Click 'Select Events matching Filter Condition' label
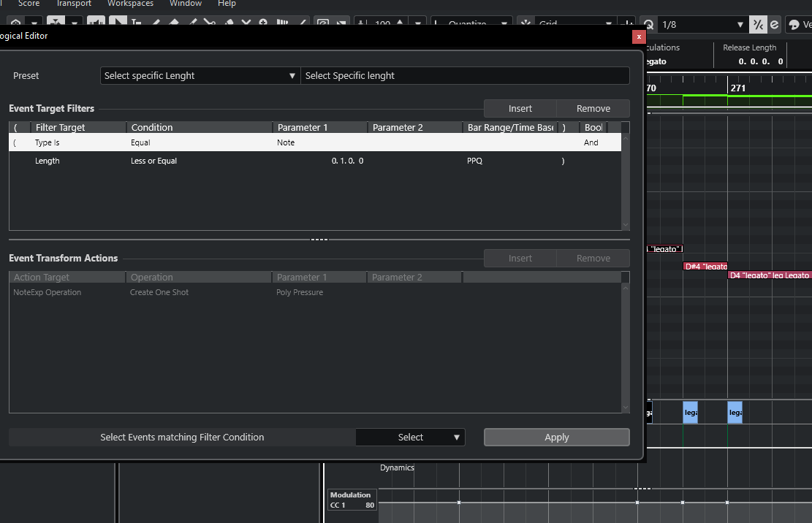 (x=182, y=437)
